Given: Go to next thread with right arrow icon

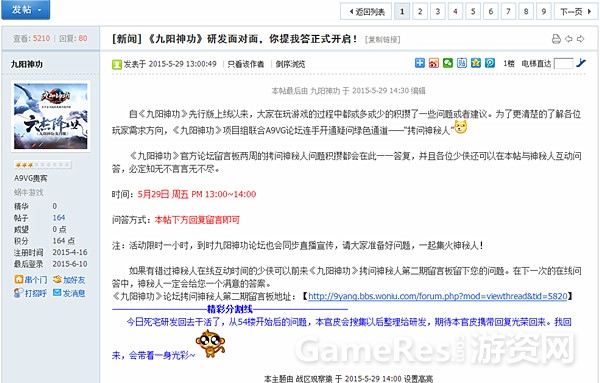Looking at the screenshot, I should coord(580,39).
